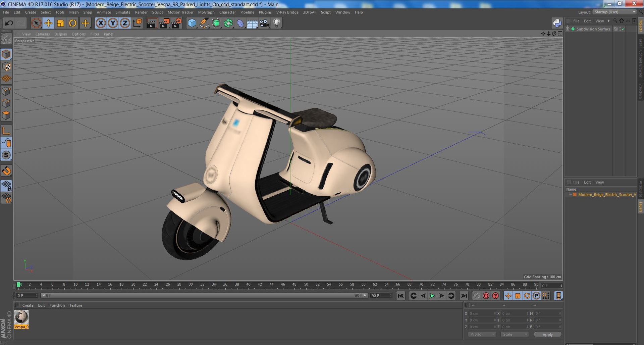The image size is (644, 345).
Task: Open the viewport Cameras menu
Action: (42, 34)
